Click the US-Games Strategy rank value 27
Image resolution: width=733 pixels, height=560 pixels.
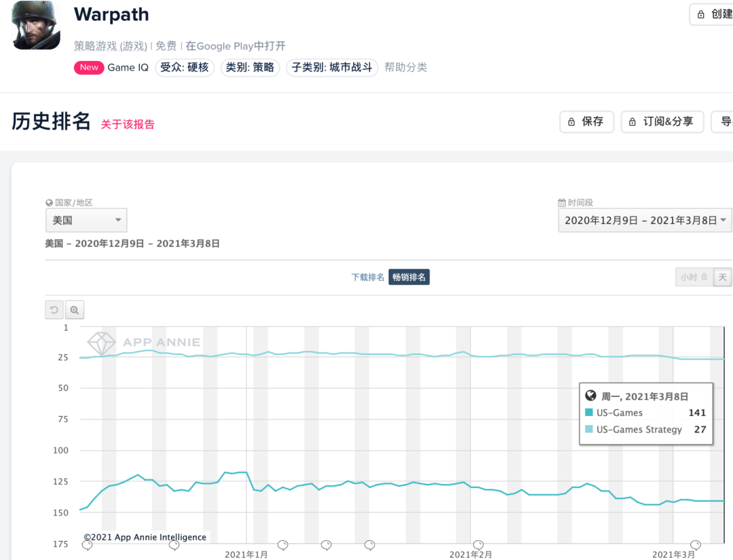click(700, 429)
